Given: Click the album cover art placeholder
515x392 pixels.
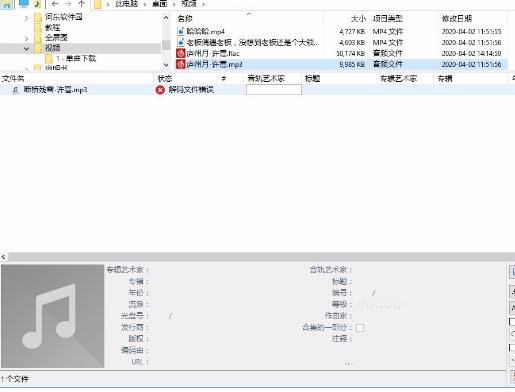Looking at the screenshot, I should pos(53,316).
